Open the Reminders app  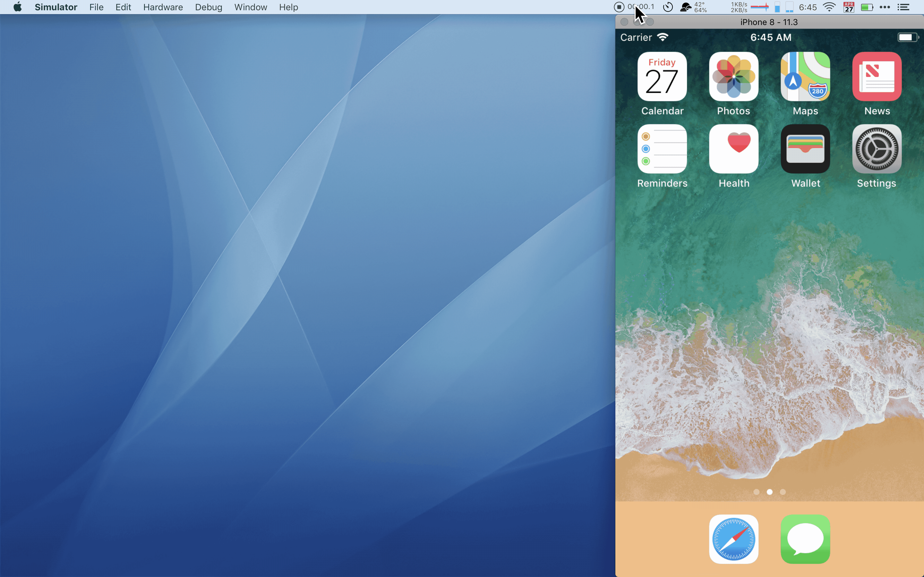(662, 149)
